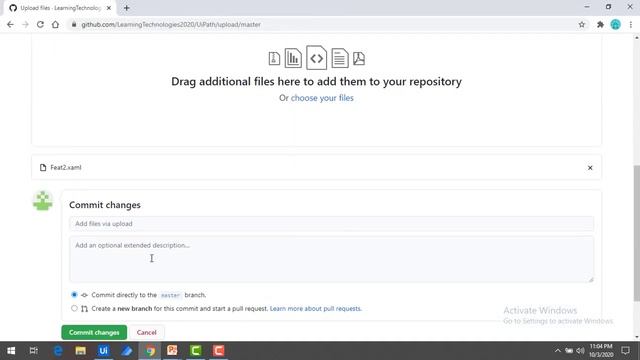Cancel the file upload

147,332
